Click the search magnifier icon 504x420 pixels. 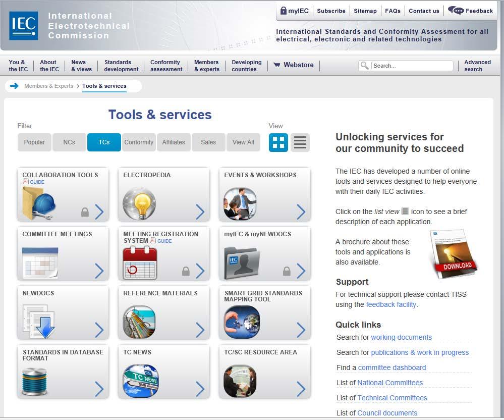(364, 66)
